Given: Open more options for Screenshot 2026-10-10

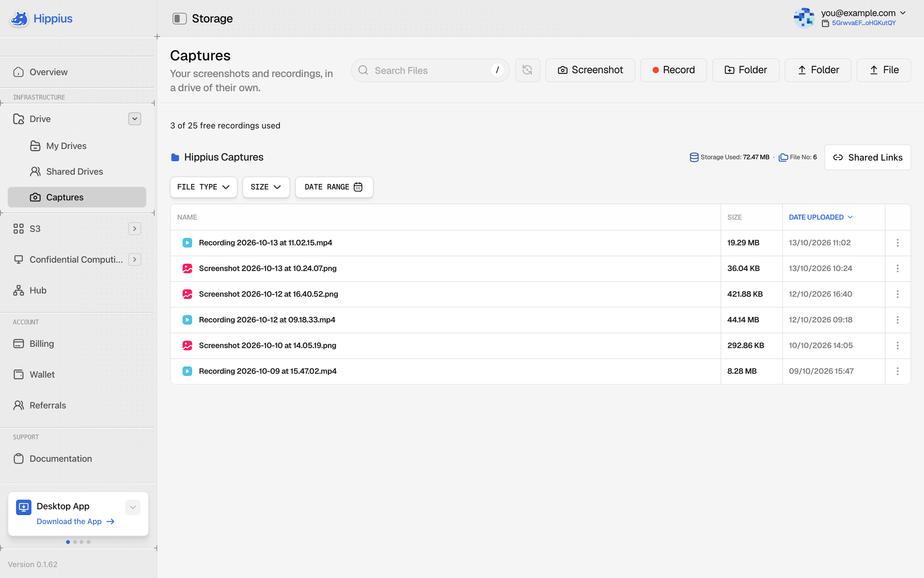Looking at the screenshot, I should (x=898, y=345).
